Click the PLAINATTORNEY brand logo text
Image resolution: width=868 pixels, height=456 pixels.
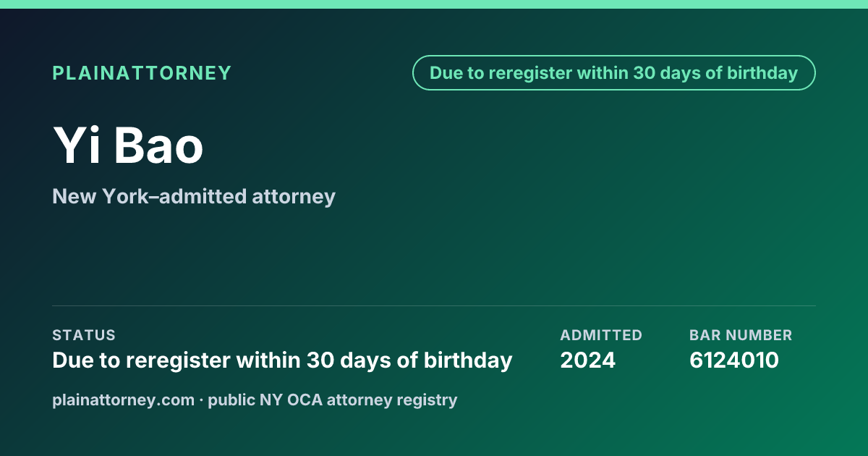point(142,73)
